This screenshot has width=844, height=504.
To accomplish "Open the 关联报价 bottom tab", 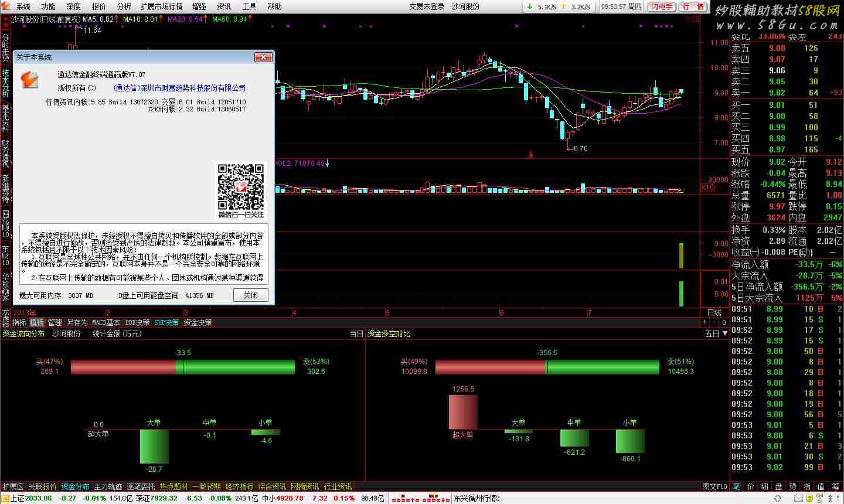I will tap(43, 486).
